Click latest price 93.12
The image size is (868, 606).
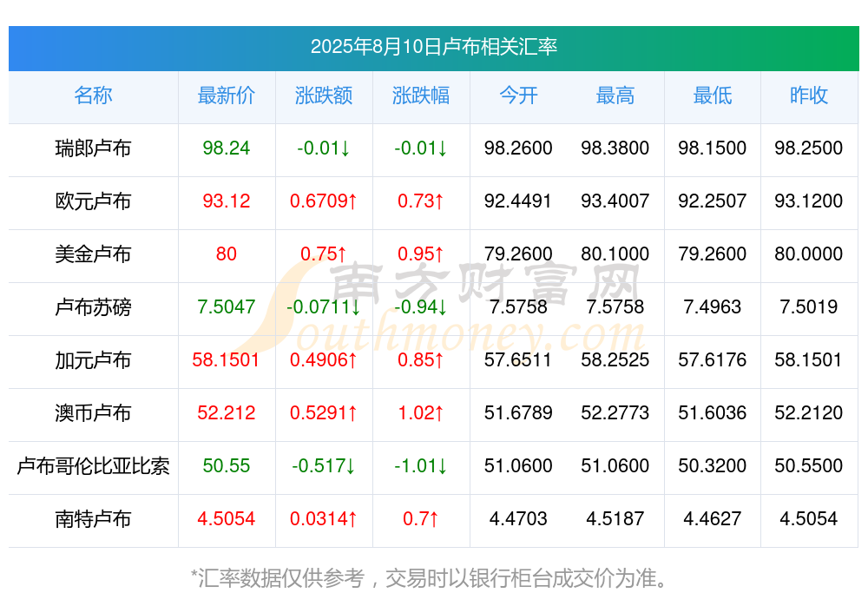point(227,201)
